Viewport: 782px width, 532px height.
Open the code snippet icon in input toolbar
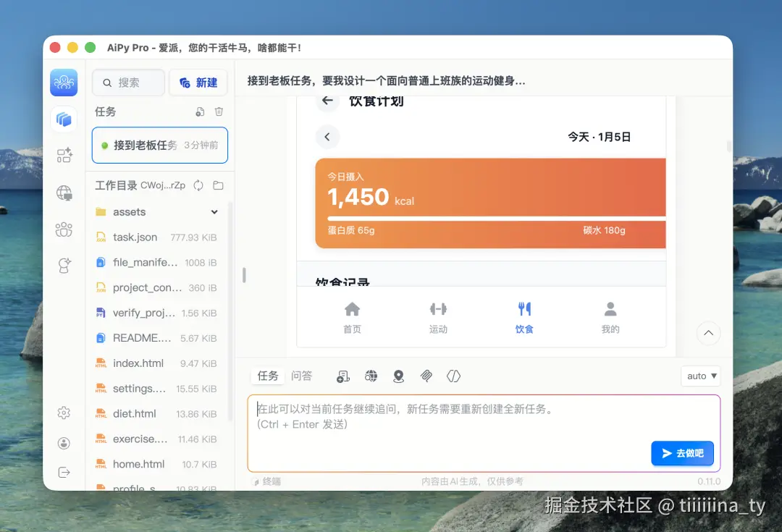[453, 376]
